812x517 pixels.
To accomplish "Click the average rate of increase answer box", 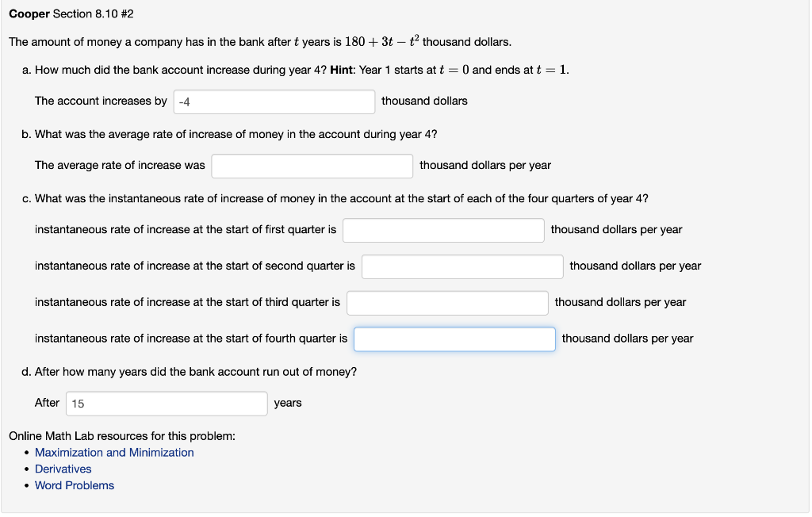I will click(311, 165).
